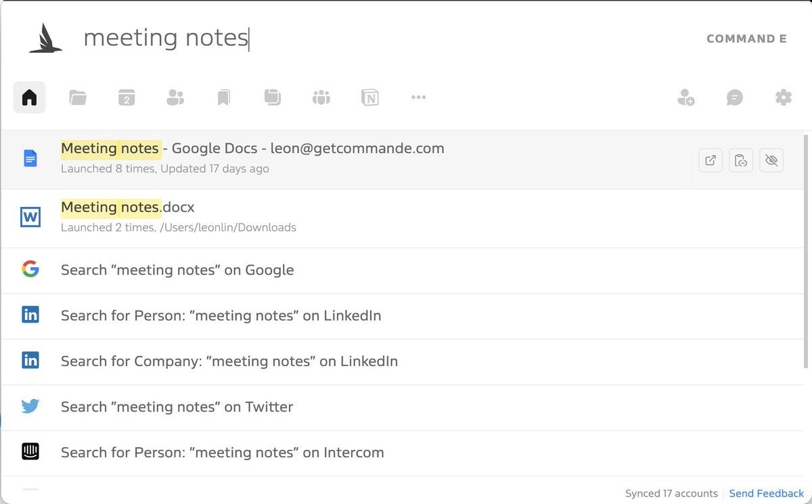Click the 'Synced 17 accounts' status
The width and height of the screenshot is (812, 504).
point(671,493)
